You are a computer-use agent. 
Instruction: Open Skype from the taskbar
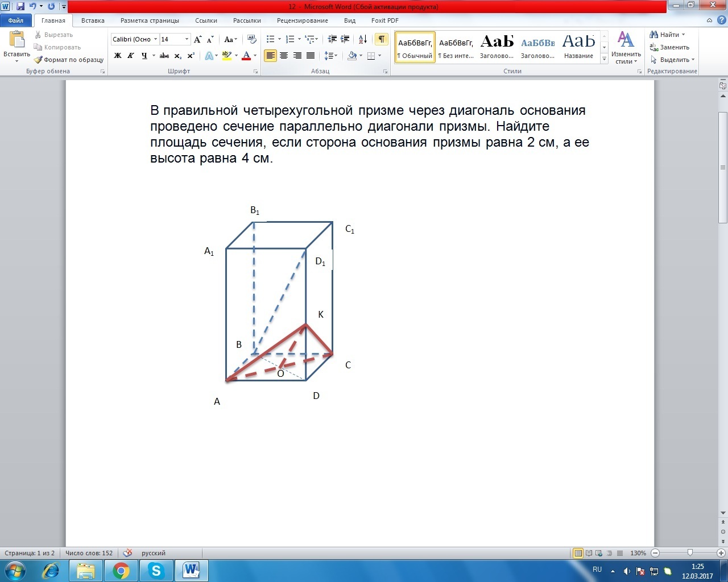click(156, 570)
